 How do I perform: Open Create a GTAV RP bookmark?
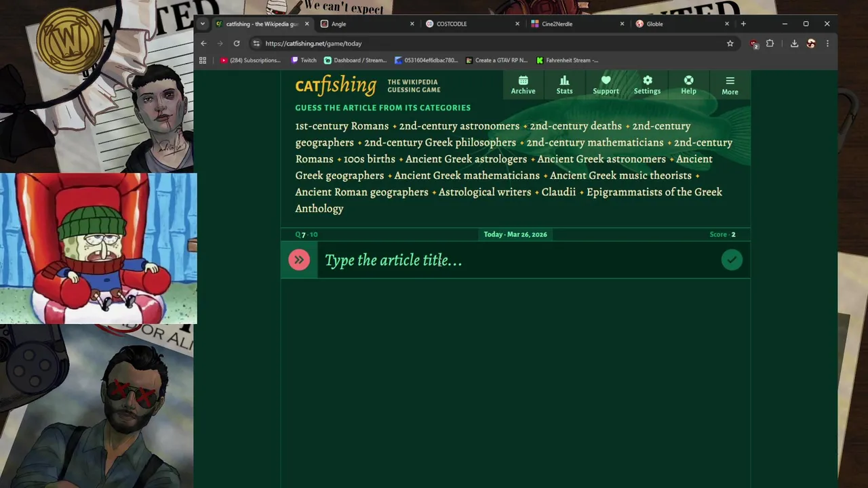point(496,60)
